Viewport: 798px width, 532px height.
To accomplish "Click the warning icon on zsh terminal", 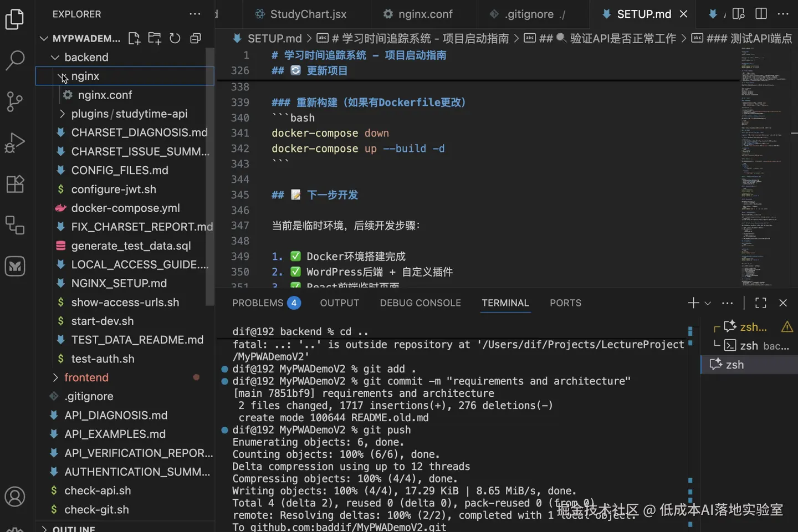I will 787,327.
